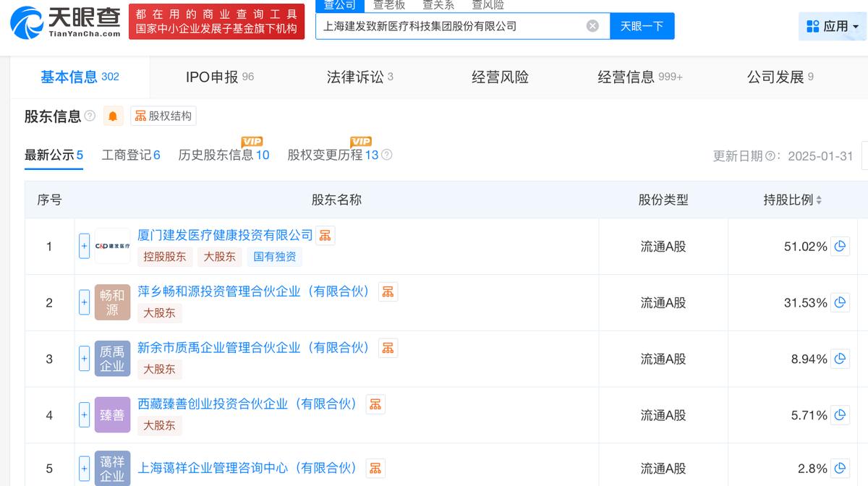This screenshot has width=868, height=486.
Task: Expand row 3 新余市质禹 with the plus button
Action: click(84, 359)
